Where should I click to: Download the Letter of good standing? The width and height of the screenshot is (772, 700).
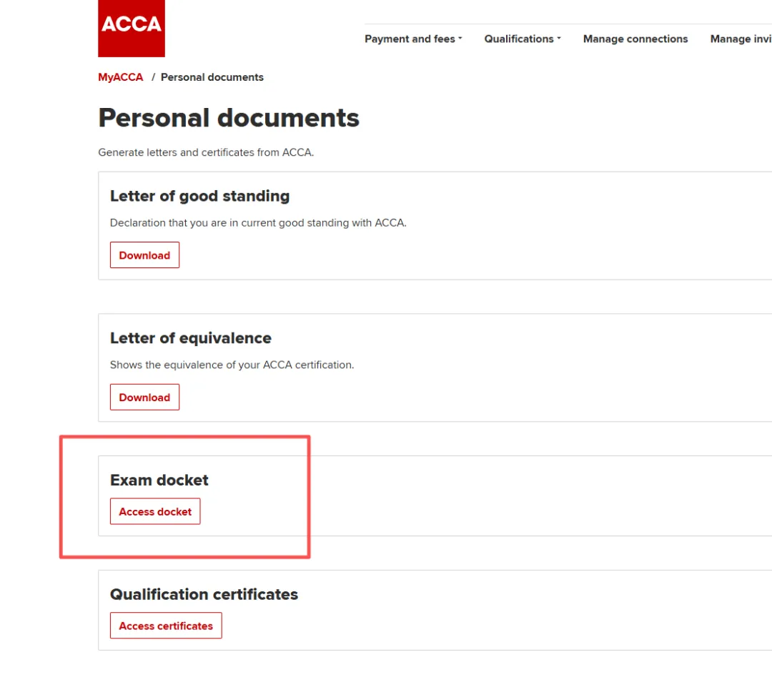tap(144, 255)
